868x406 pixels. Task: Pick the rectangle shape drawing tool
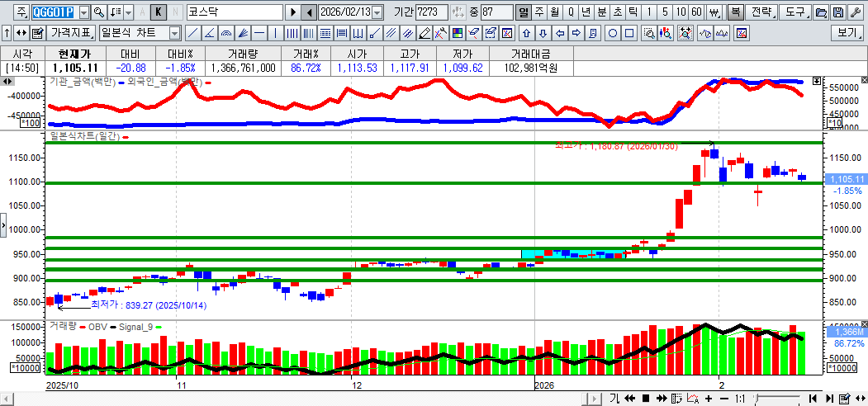coord(629,33)
